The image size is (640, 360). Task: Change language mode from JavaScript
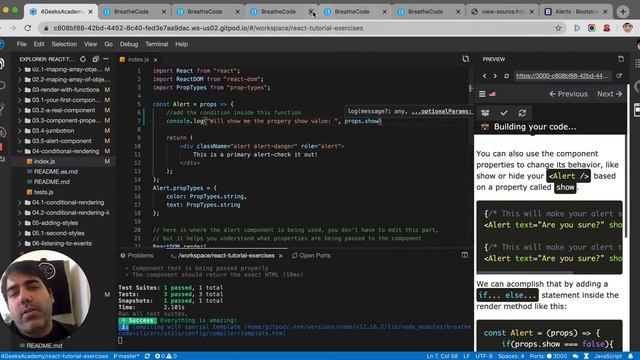click(608, 356)
